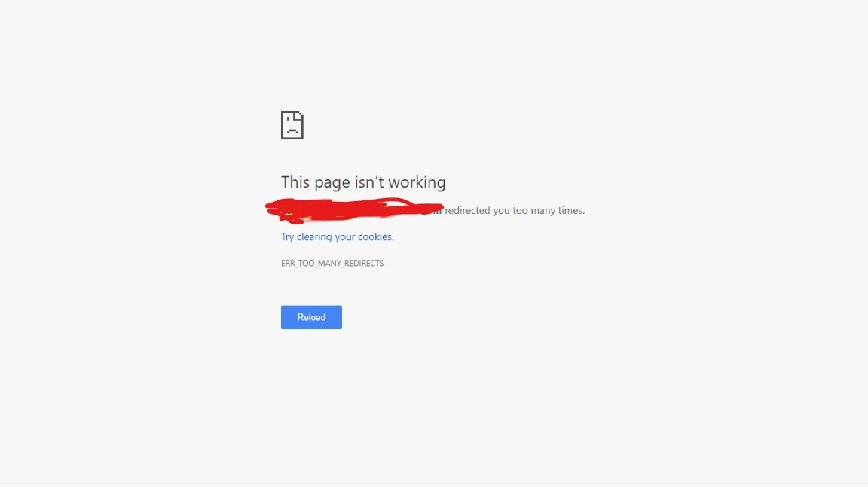Open the Try clearing your cookies link
The height and width of the screenshot is (488, 868).
point(337,236)
